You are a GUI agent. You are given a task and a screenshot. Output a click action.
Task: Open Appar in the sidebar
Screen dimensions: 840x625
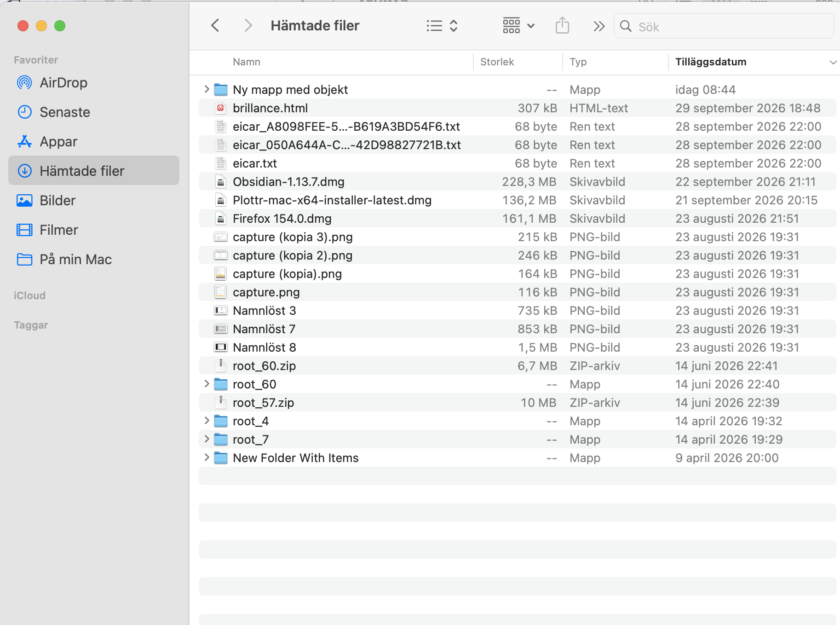[x=94, y=142]
